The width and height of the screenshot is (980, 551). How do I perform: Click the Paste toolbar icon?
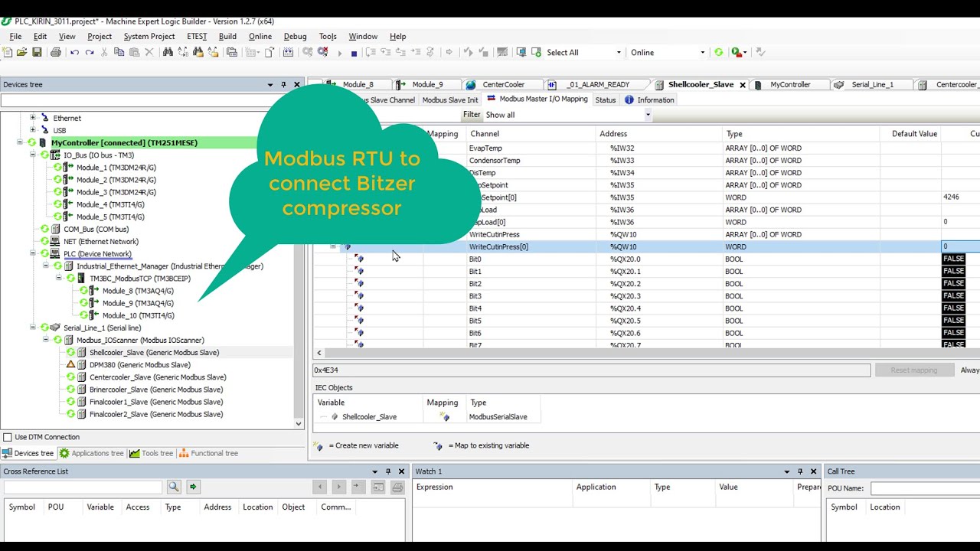134,52
